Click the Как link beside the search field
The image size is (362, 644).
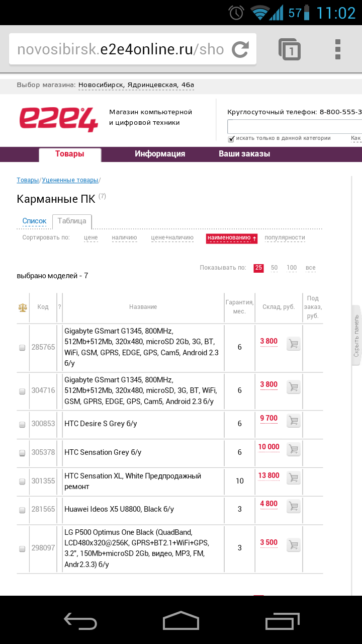pyautogui.click(x=356, y=138)
